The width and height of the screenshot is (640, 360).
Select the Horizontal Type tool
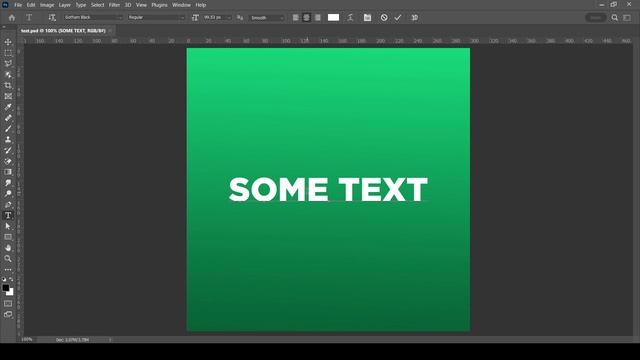[x=8, y=215]
